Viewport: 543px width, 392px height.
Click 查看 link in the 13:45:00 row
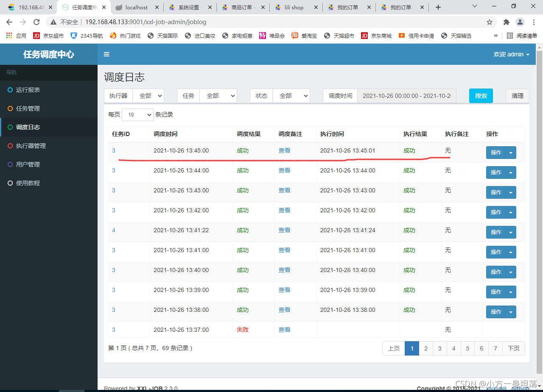click(284, 150)
